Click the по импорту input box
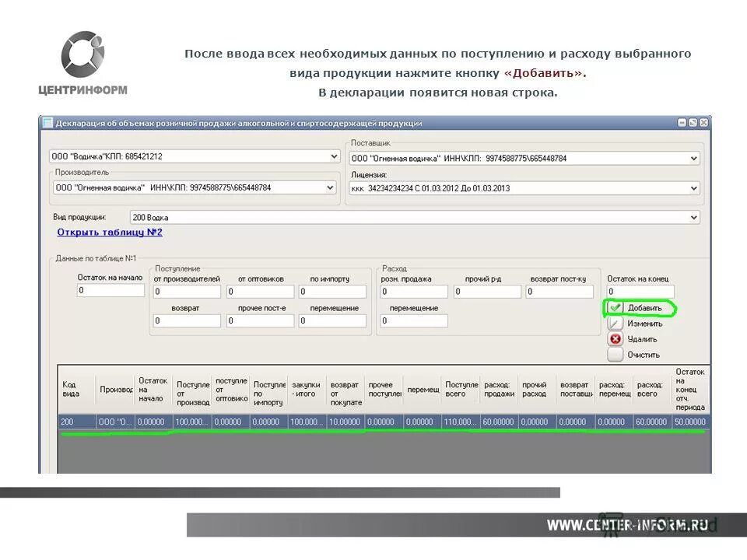The width and height of the screenshot is (747, 560). point(335,289)
